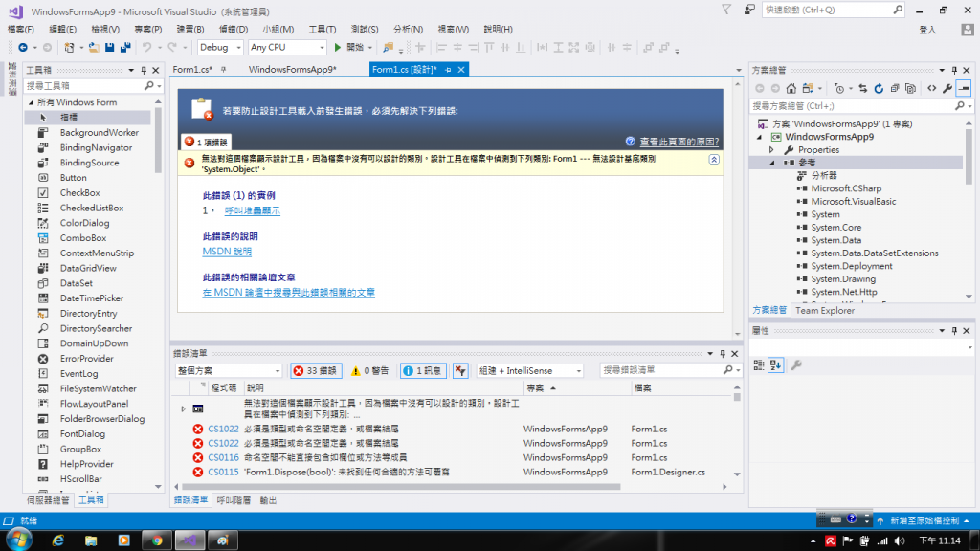This screenshot has width=980, height=551.
Task: Open the MSDN description link
Action: point(227,252)
